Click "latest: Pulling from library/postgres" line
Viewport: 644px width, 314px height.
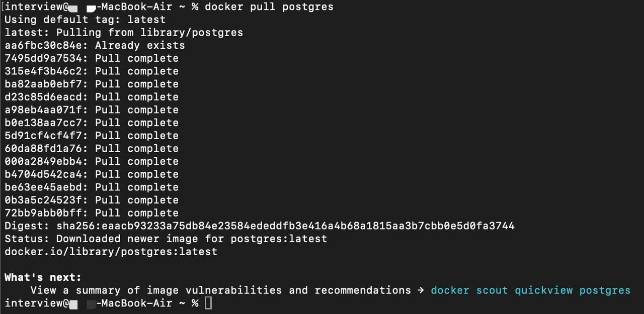click(124, 33)
